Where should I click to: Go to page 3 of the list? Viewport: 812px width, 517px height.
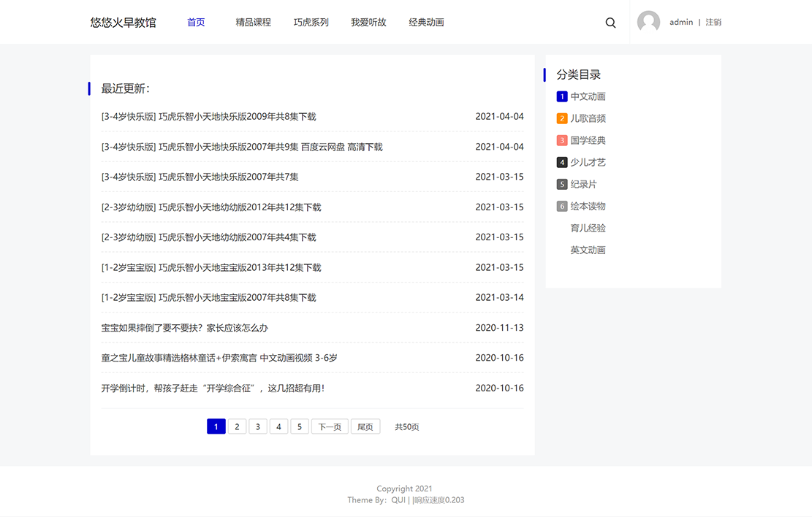(x=257, y=426)
